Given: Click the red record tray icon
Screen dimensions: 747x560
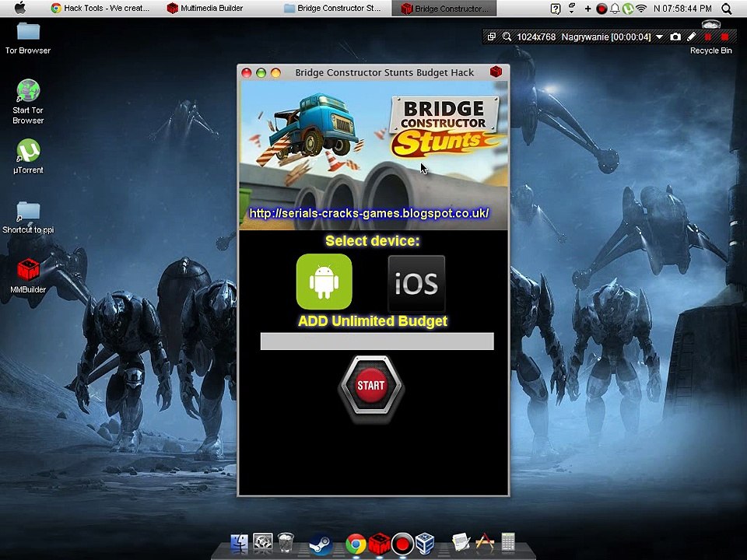Looking at the screenshot, I should click(x=601, y=9).
